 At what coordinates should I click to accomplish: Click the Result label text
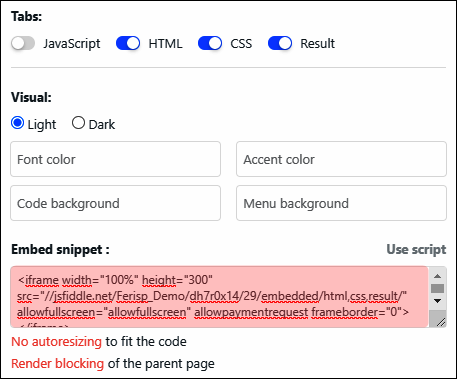(x=317, y=43)
